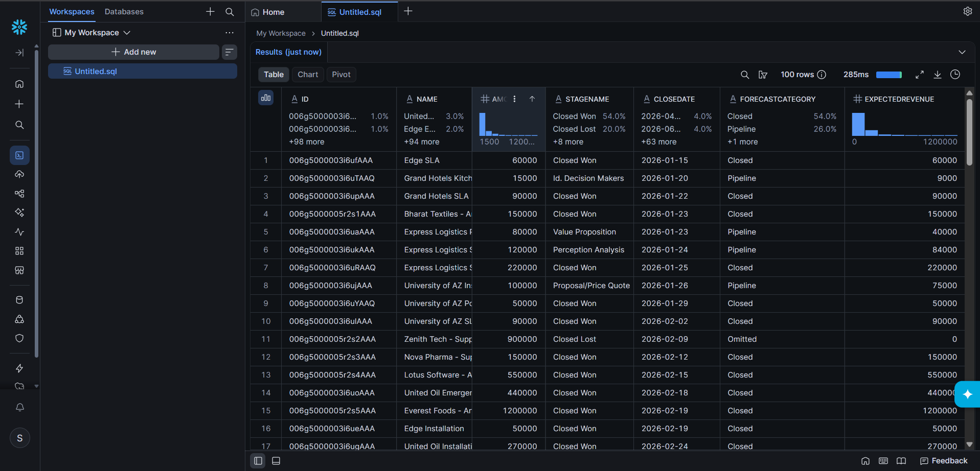Collapse the Results panel chevron
980x471 pixels.
tap(962, 52)
